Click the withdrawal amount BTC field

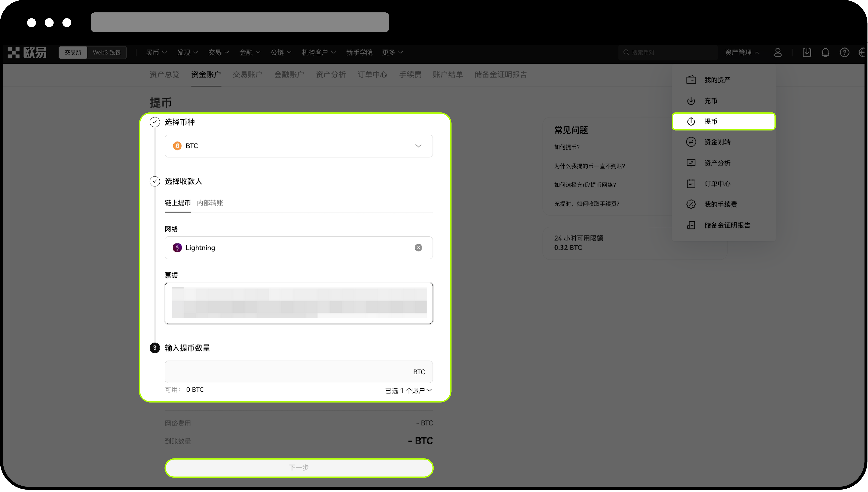pyautogui.click(x=299, y=372)
